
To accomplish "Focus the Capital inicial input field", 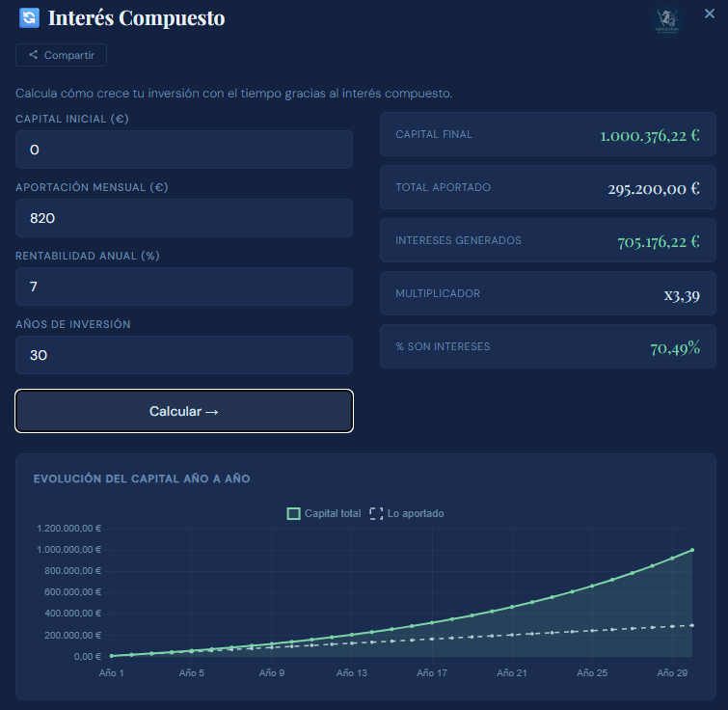I will (x=184, y=150).
